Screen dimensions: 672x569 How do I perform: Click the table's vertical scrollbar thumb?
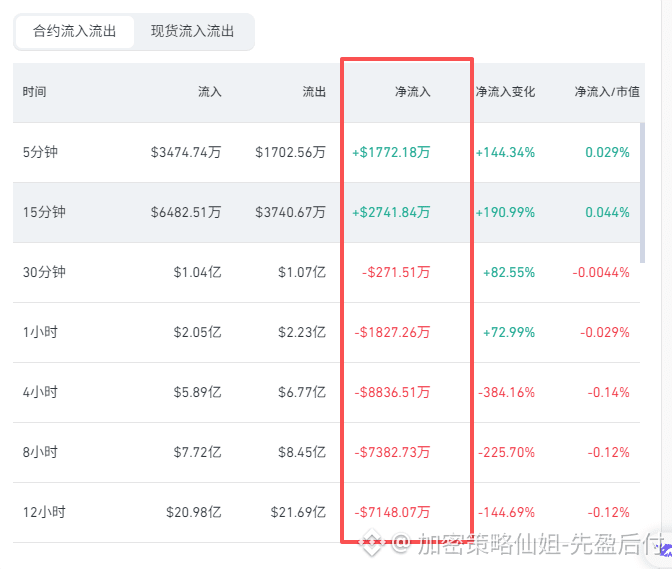[642, 193]
